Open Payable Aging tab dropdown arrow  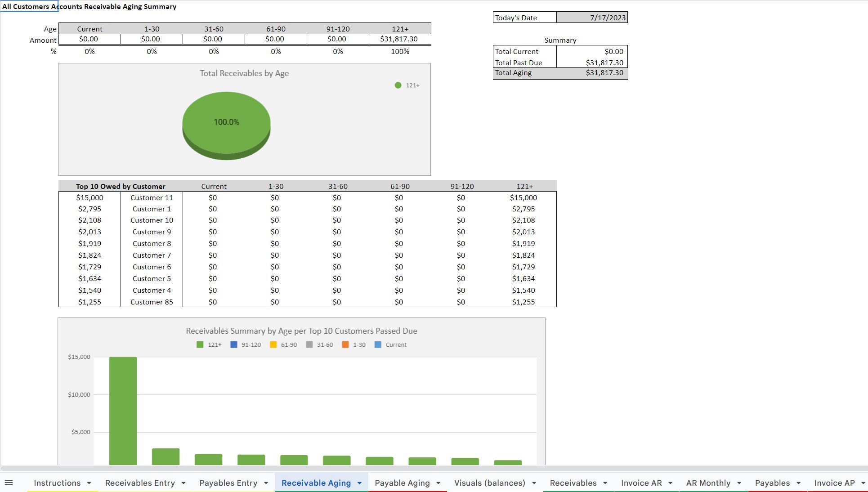click(438, 483)
